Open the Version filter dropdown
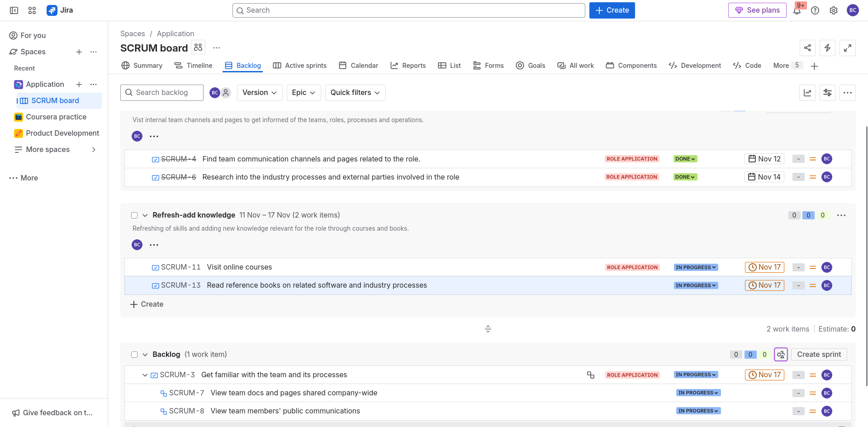The height and width of the screenshot is (427, 868). click(x=259, y=93)
